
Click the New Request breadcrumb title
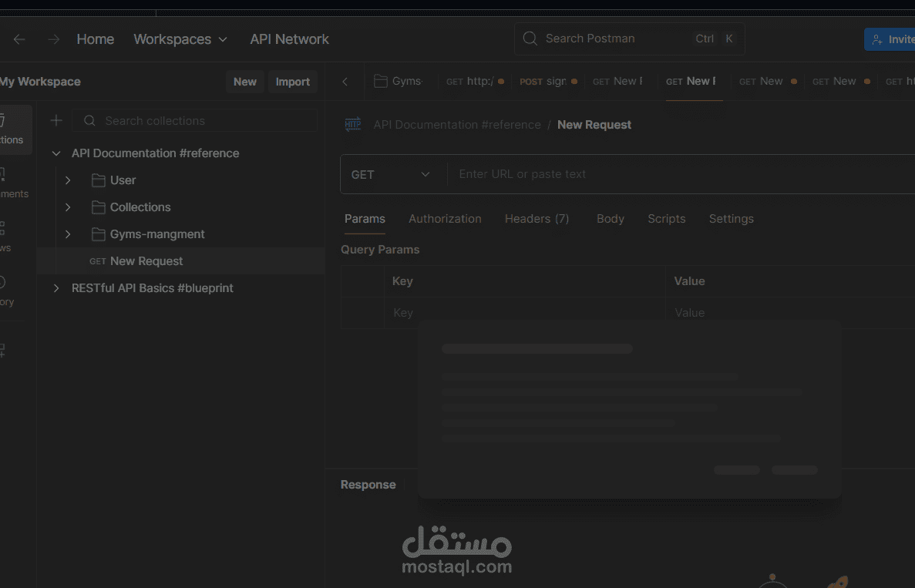click(x=594, y=125)
